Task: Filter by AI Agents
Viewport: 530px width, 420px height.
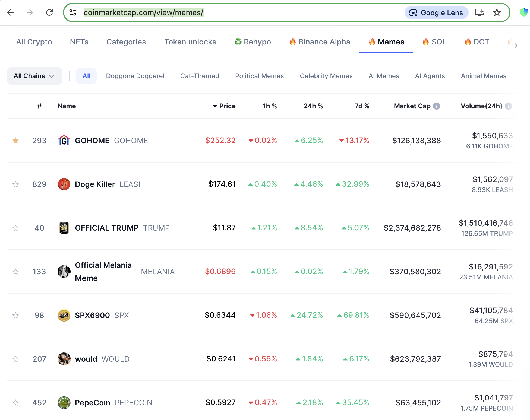Action: pyautogui.click(x=430, y=76)
